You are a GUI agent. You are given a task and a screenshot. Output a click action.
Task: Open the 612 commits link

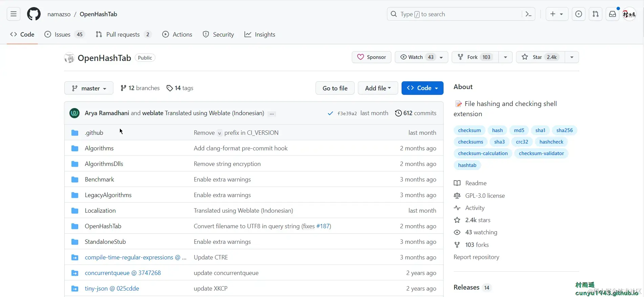click(x=416, y=113)
